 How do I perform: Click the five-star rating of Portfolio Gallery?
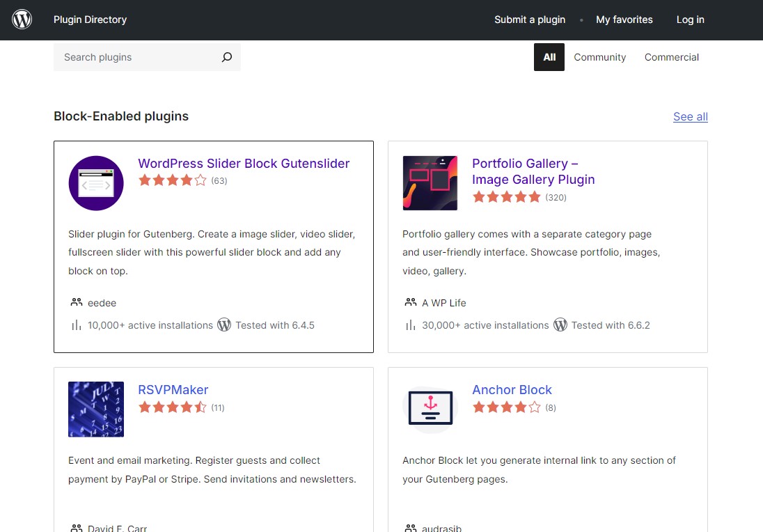(507, 197)
